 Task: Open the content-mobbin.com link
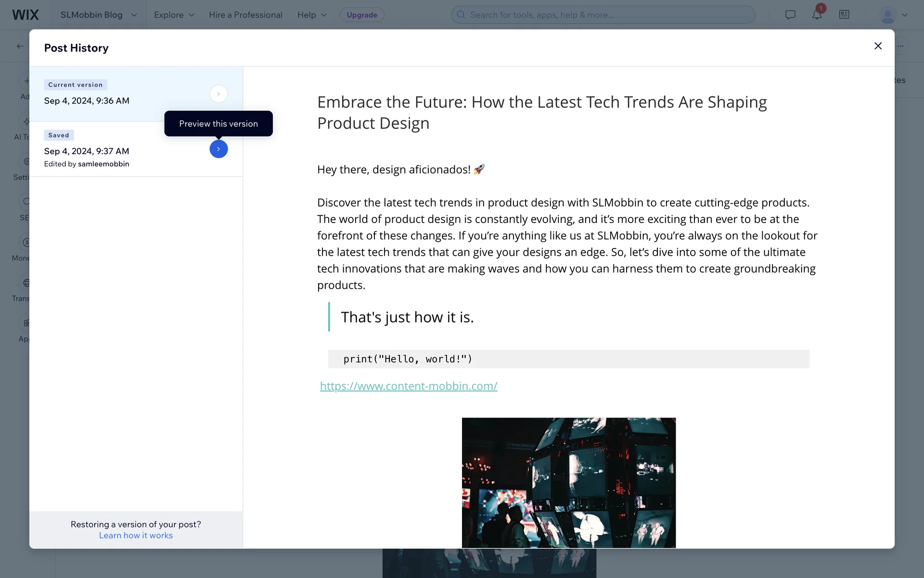click(409, 386)
